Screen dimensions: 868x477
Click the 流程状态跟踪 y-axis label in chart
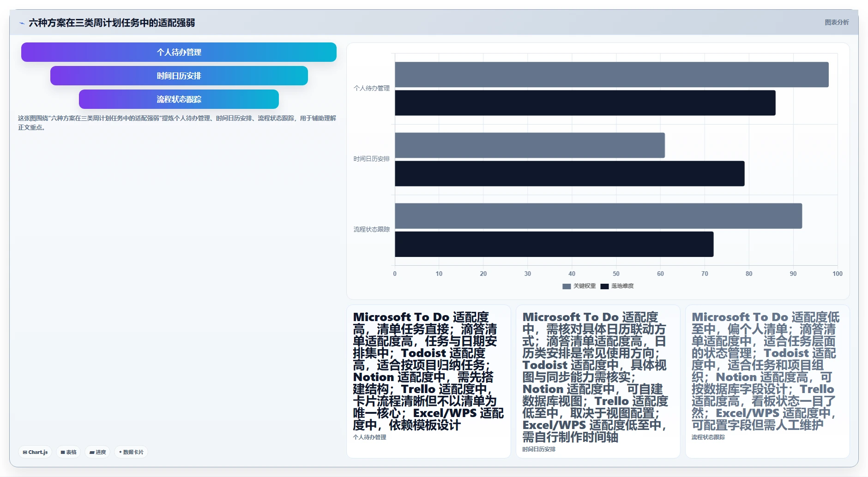[x=372, y=229]
